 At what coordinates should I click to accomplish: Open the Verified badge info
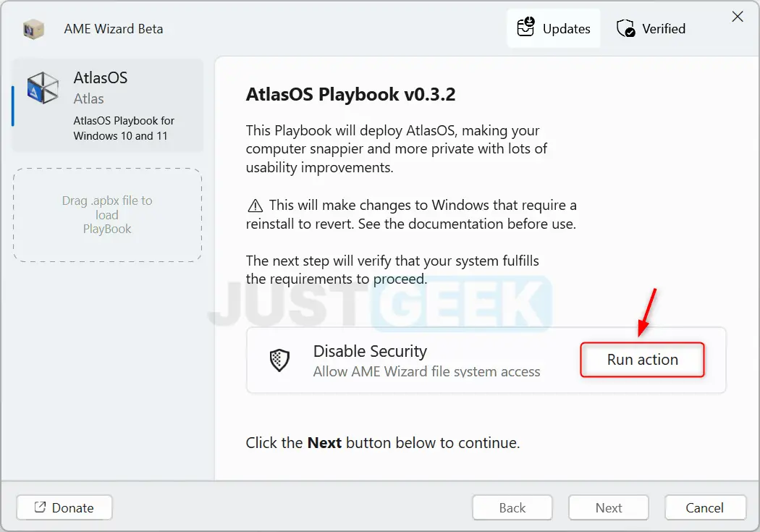tap(650, 28)
